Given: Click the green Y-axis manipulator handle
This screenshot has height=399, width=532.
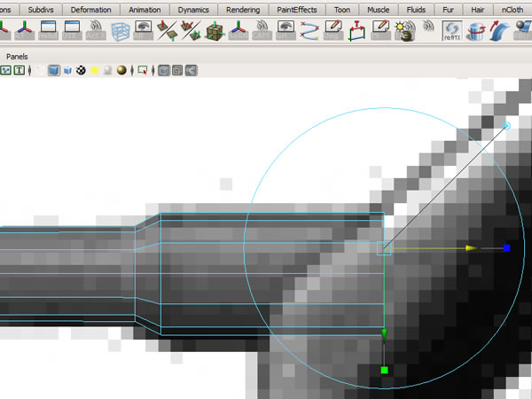Looking at the screenshot, I should pyautogui.click(x=384, y=370).
